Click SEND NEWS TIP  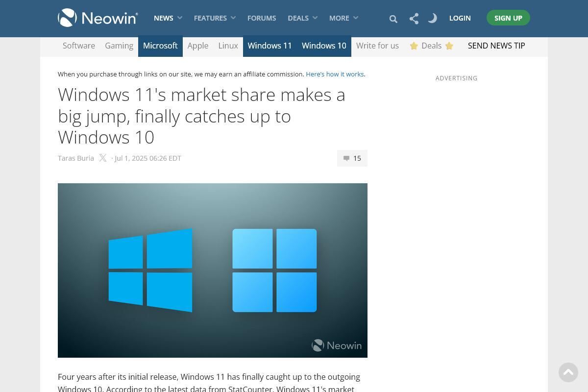[496, 46]
